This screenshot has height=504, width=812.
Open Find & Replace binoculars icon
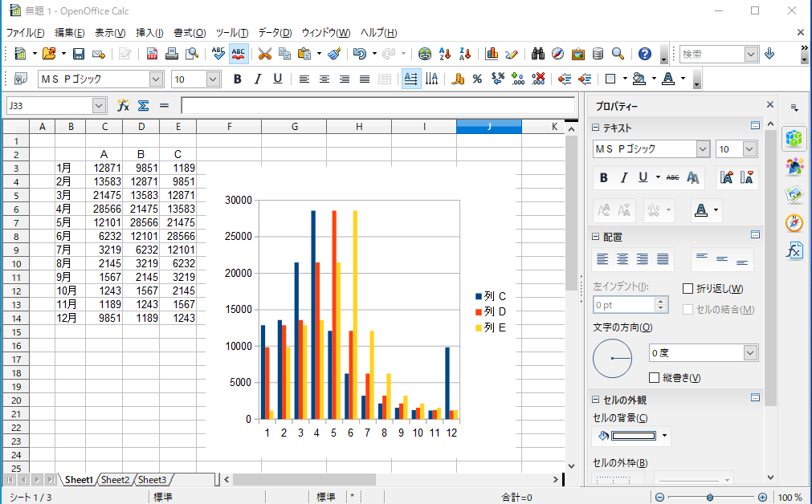point(537,54)
